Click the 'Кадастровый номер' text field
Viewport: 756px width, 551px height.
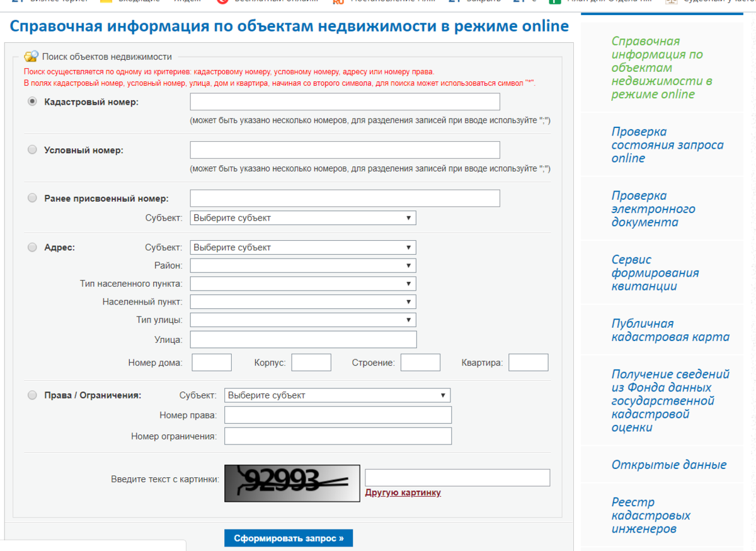click(x=345, y=101)
